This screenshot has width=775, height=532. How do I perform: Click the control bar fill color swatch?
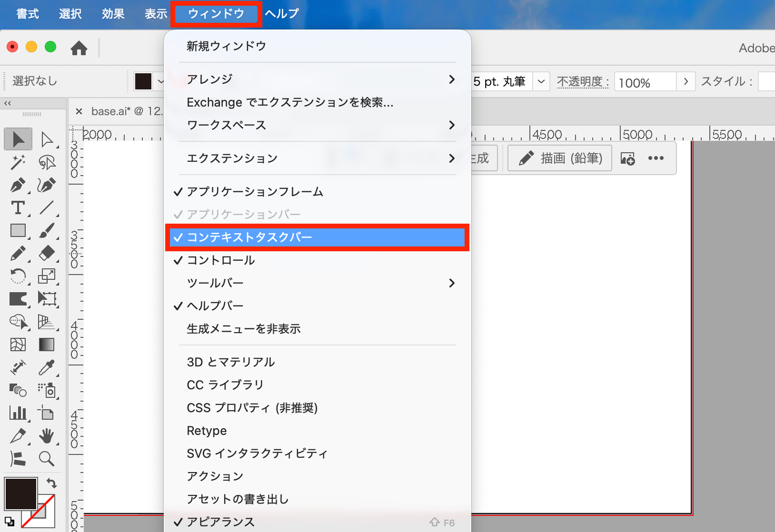[x=143, y=81]
